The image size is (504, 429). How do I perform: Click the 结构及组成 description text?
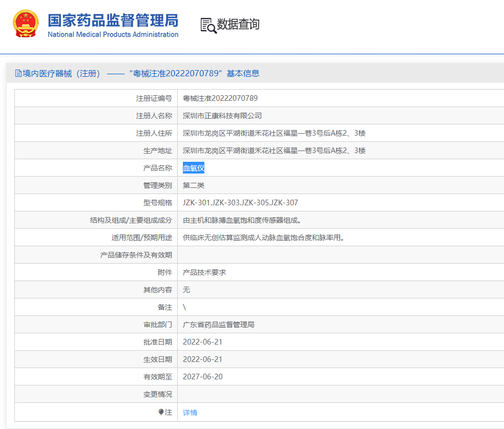pos(242,220)
